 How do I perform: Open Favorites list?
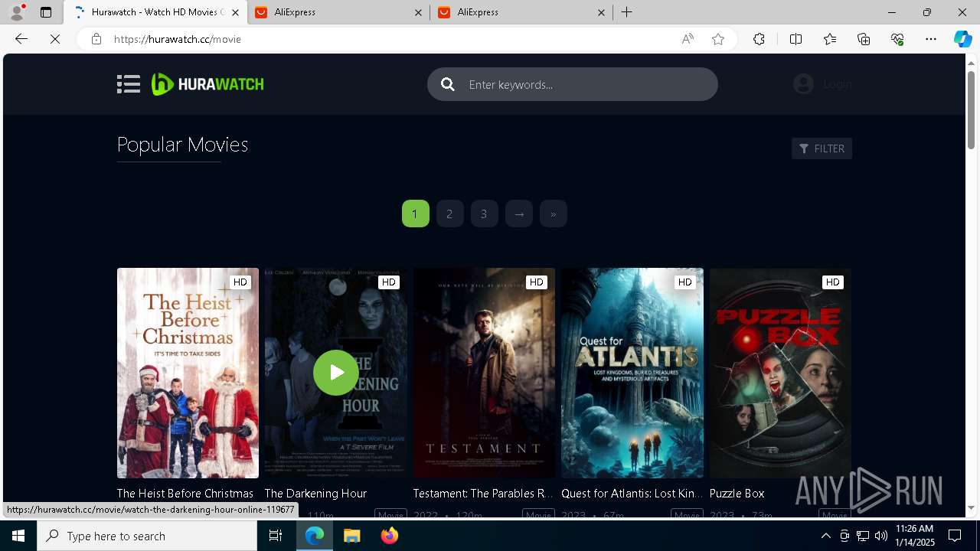pyautogui.click(x=830, y=39)
